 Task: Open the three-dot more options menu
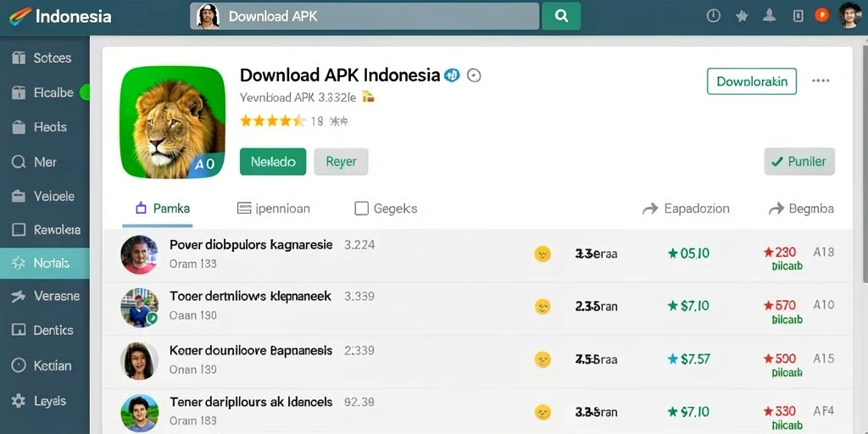coord(821,81)
